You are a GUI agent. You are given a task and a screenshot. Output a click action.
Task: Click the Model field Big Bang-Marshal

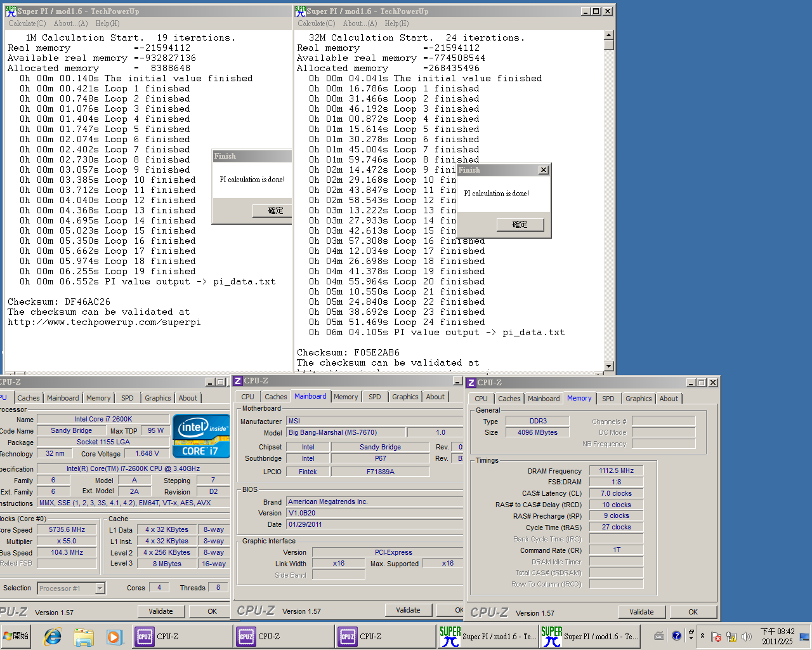[346, 432]
